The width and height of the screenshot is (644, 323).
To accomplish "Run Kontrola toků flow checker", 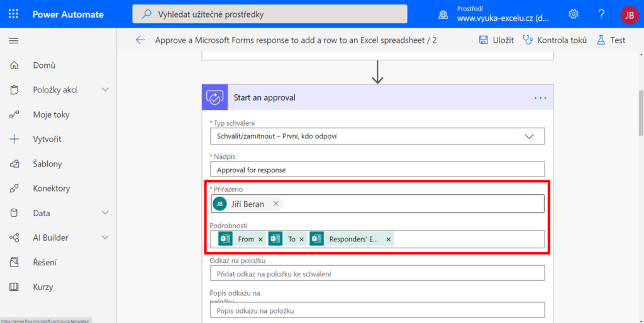I will click(555, 40).
